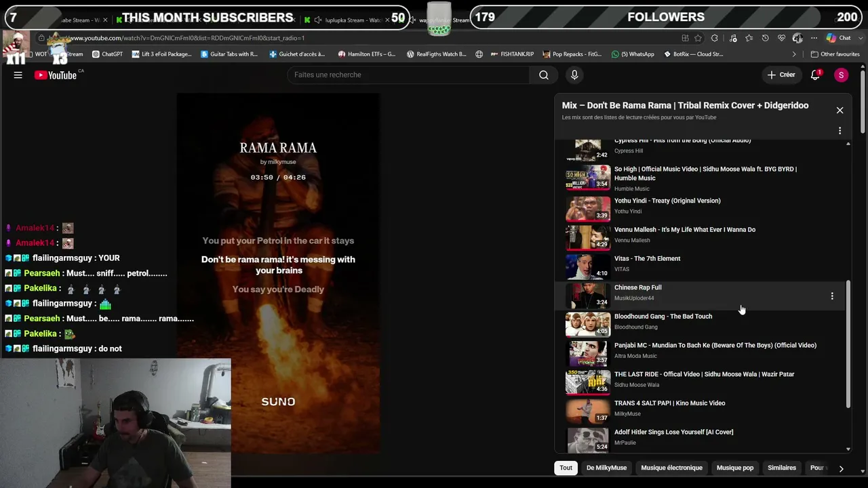Open browser history clock icon
Viewport: 868px width, 488px height.
(766, 38)
